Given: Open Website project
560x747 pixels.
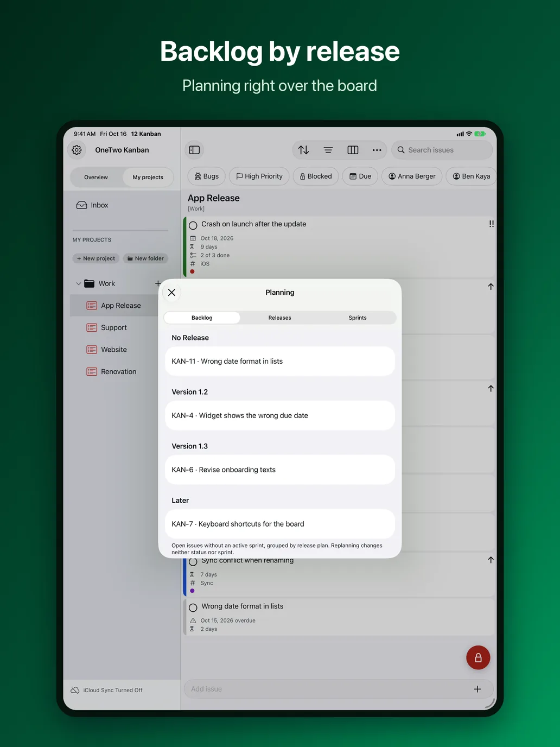Looking at the screenshot, I should (114, 350).
